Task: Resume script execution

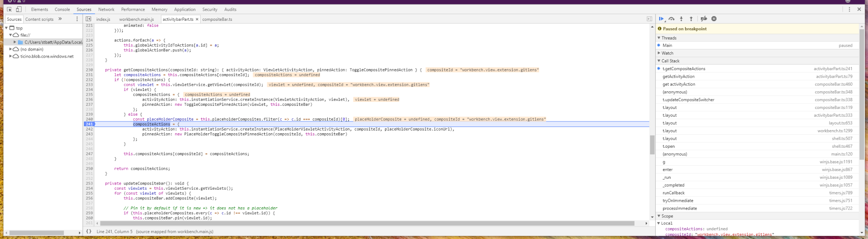Action: 662,19
